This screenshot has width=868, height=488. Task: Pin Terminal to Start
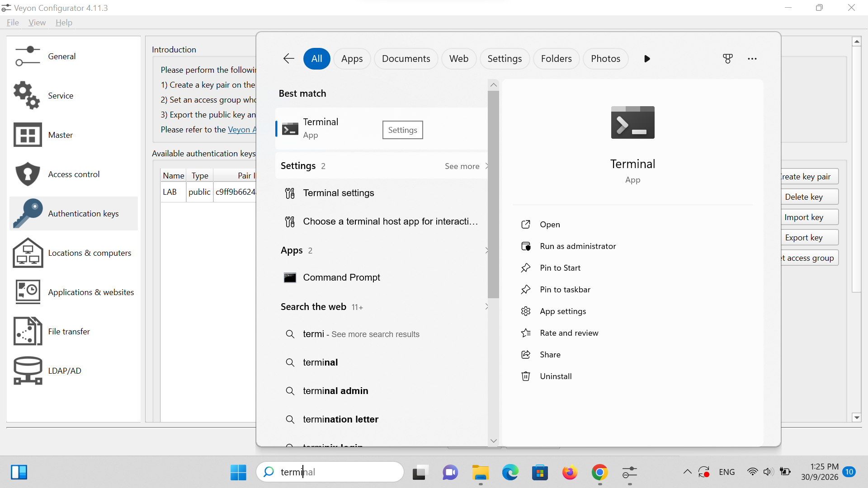pyautogui.click(x=633, y=268)
